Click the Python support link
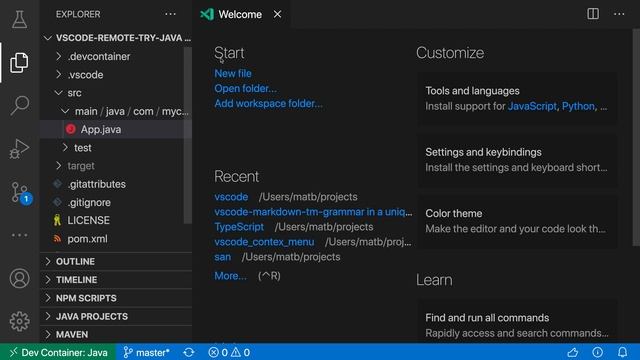The image size is (640, 360). point(578,106)
